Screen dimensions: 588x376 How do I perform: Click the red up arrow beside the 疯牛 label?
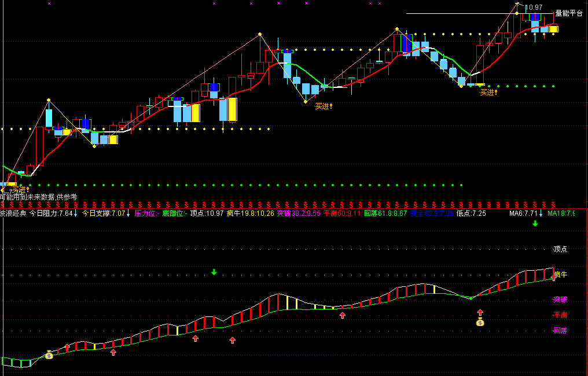[553, 278]
